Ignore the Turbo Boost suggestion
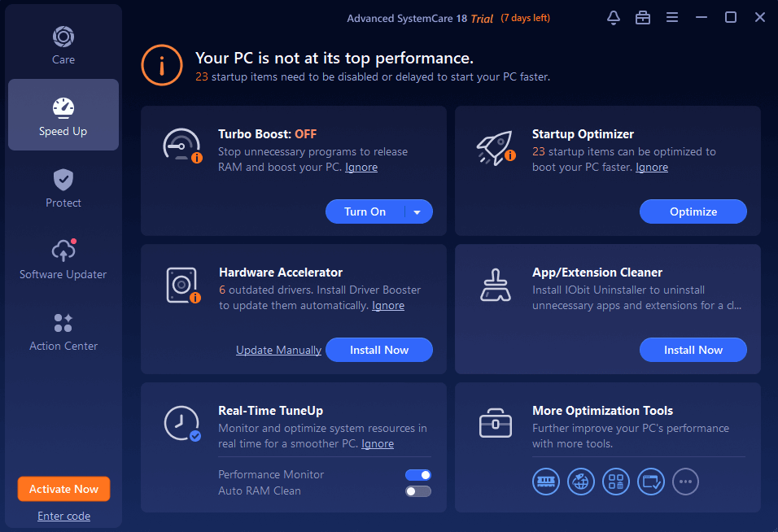Viewport: 778px width, 532px height. click(361, 167)
